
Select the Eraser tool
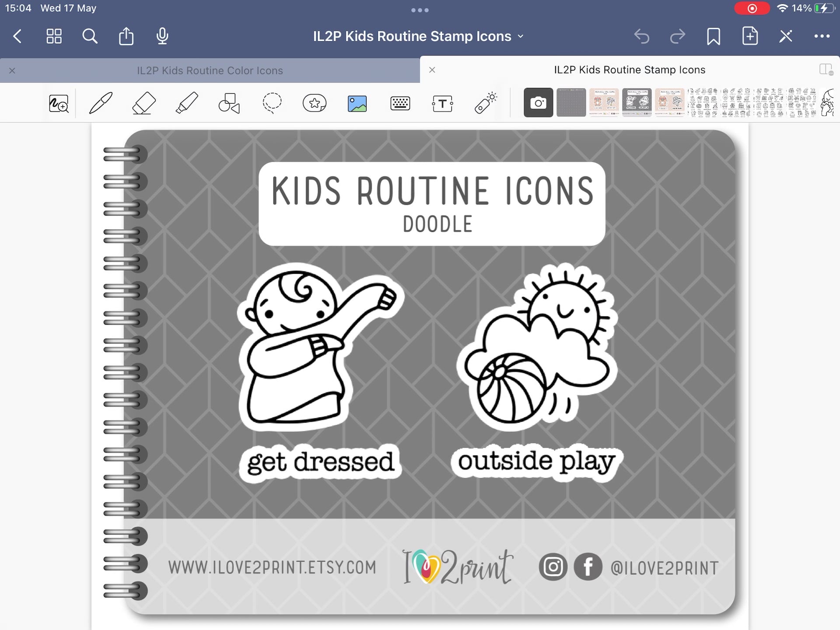point(143,103)
